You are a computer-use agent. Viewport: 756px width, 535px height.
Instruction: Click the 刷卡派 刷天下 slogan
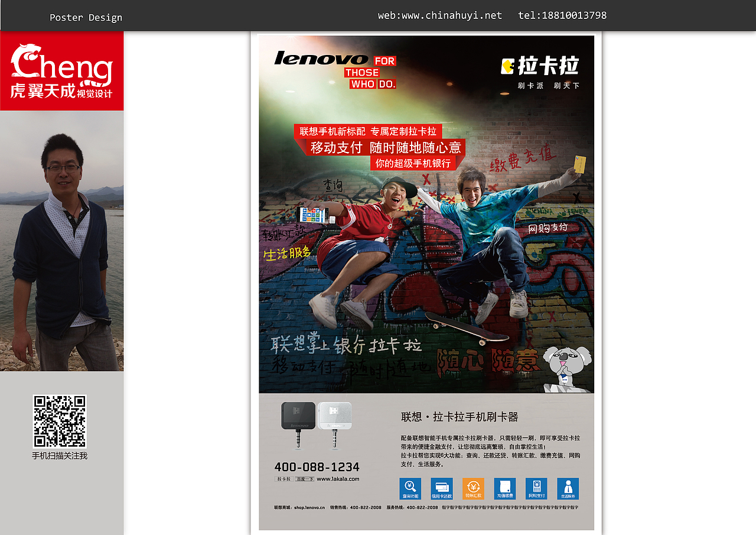(549, 86)
